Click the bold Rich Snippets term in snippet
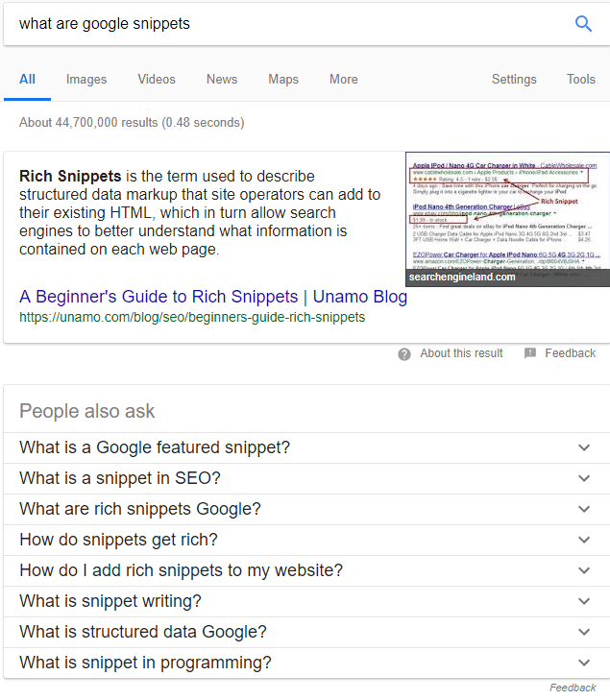 pyautogui.click(x=70, y=176)
